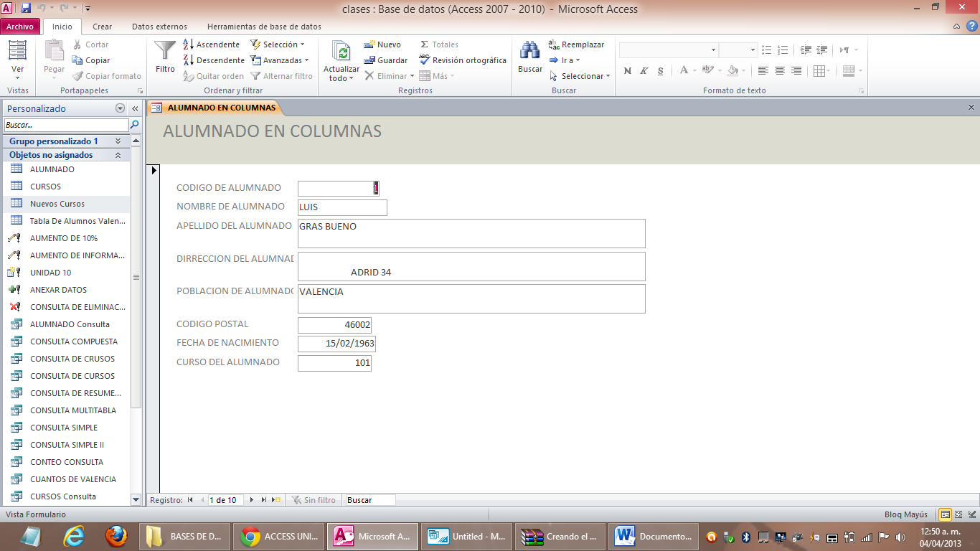Click Quitar orden to remove sorting

tap(213, 76)
